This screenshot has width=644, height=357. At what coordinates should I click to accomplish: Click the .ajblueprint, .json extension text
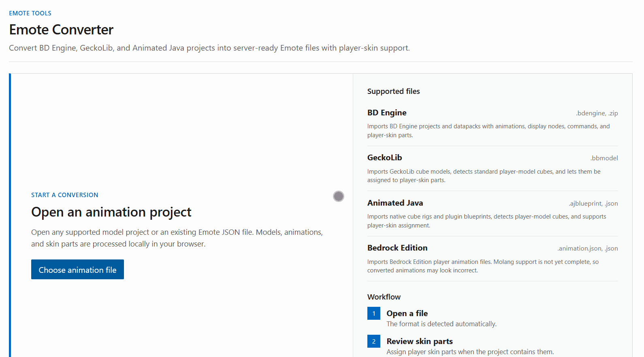tap(593, 204)
